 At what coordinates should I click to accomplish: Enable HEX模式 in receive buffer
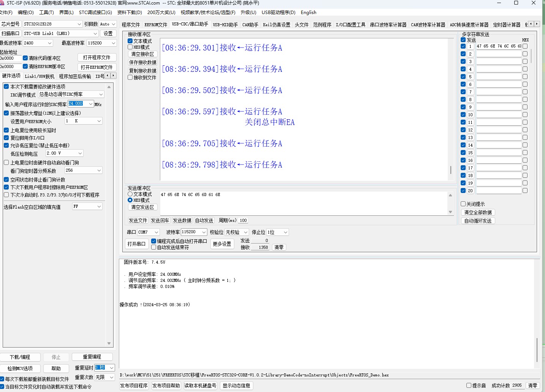pyautogui.click(x=130, y=47)
